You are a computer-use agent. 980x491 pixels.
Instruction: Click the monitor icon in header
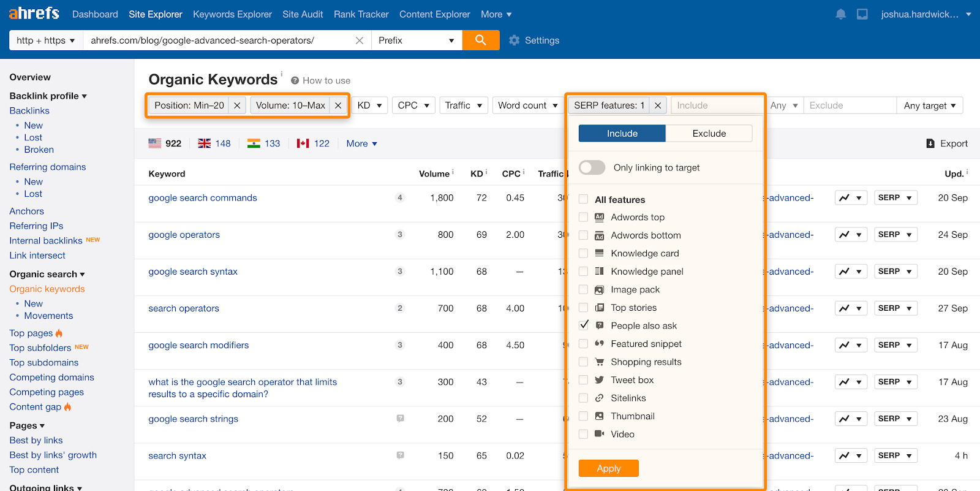click(862, 14)
